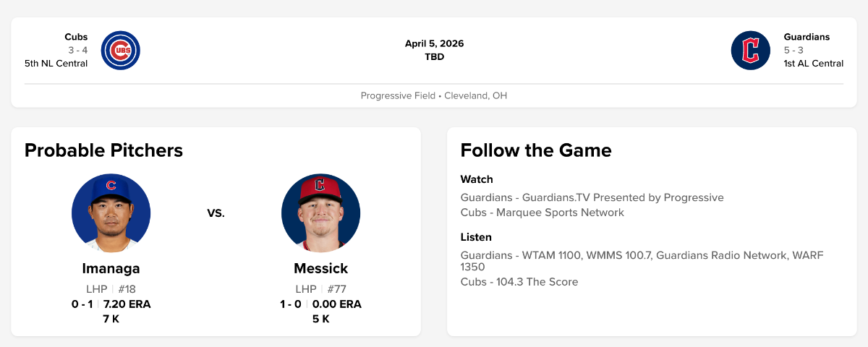Viewport: 868px width, 347px height.
Task: Click the Probable Pitchers heading
Action: tap(103, 150)
